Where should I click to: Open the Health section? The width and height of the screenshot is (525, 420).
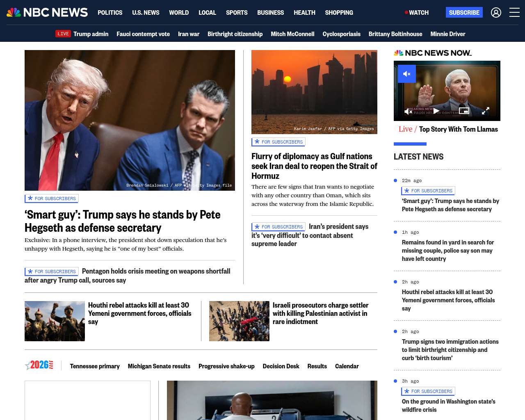coord(304,13)
